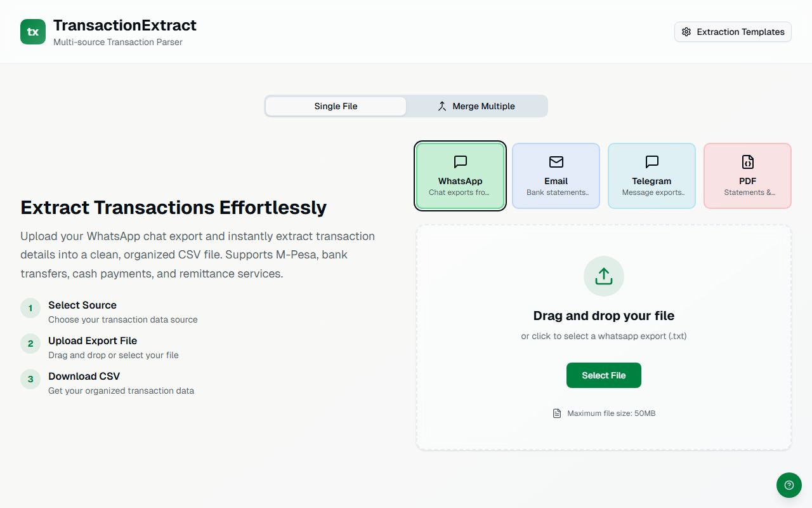The height and width of the screenshot is (508, 812).
Task: Select the highlighted WhatsApp source card
Action: 460,175
